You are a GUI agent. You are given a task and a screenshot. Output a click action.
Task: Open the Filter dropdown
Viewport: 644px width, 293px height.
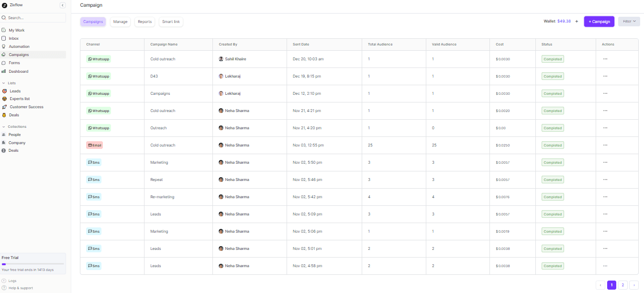click(629, 21)
